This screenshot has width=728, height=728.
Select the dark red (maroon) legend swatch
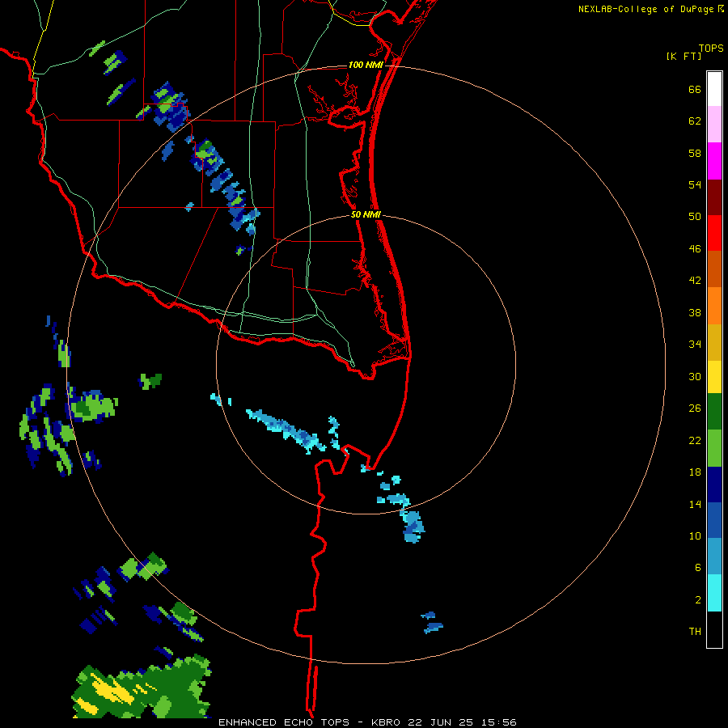pos(714,197)
